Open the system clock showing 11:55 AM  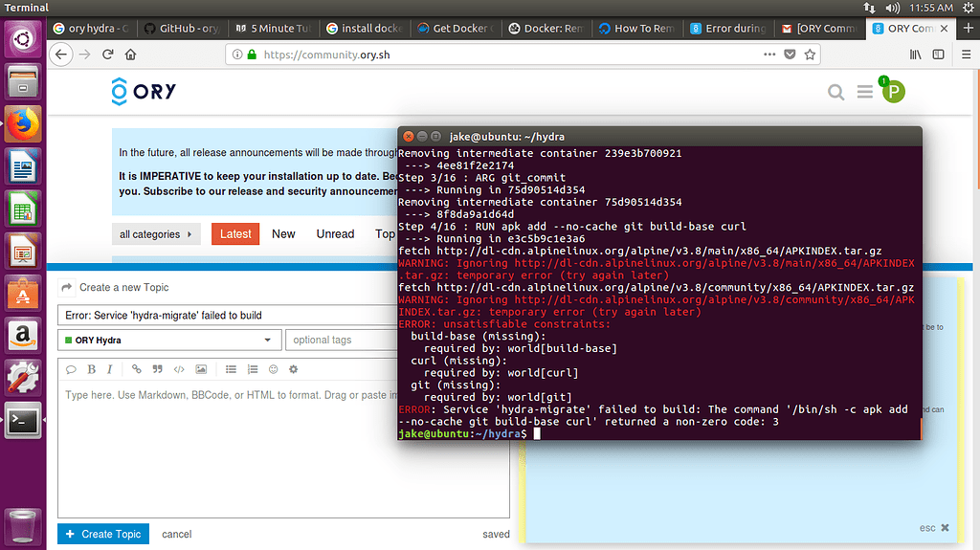click(931, 8)
